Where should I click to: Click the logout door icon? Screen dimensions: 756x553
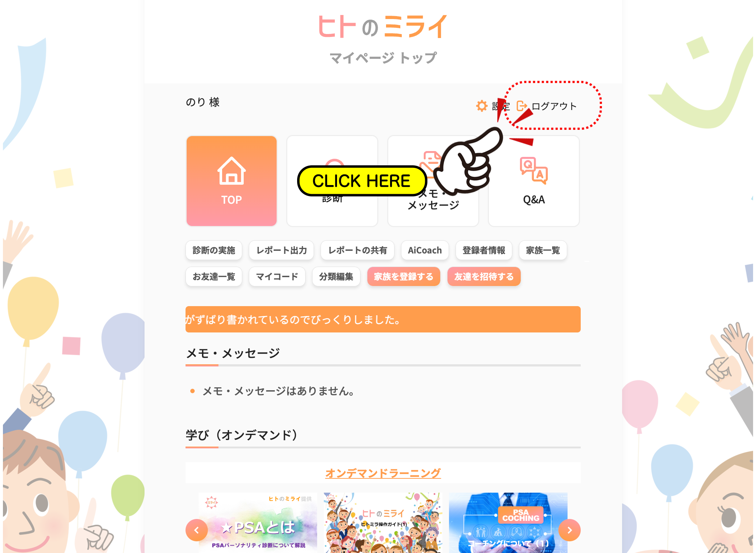(522, 106)
